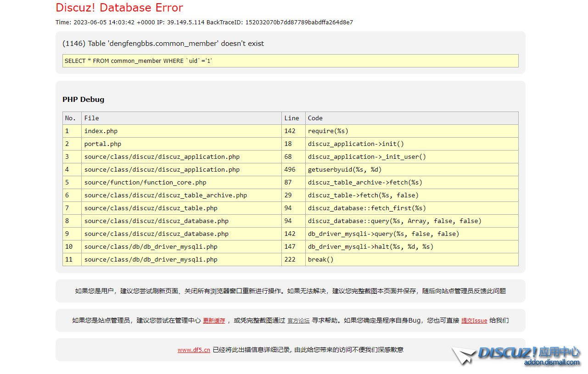Select the portal.php file cell
Screen dimensions: 588x374
103,144
